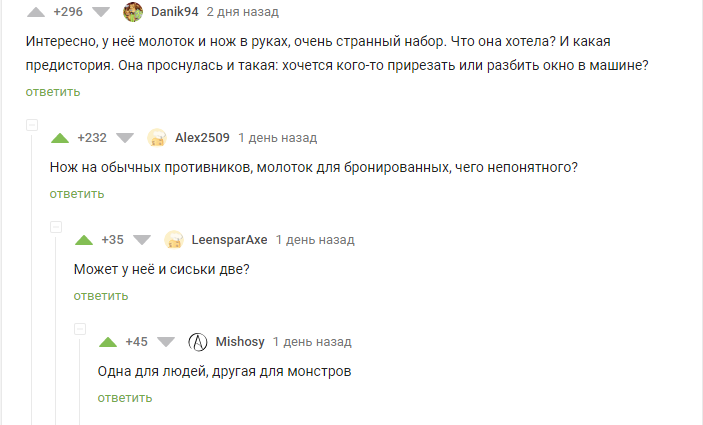Upvote LeensparAxe's comment
This screenshot has width=703, height=425.
pyautogui.click(x=84, y=240)
